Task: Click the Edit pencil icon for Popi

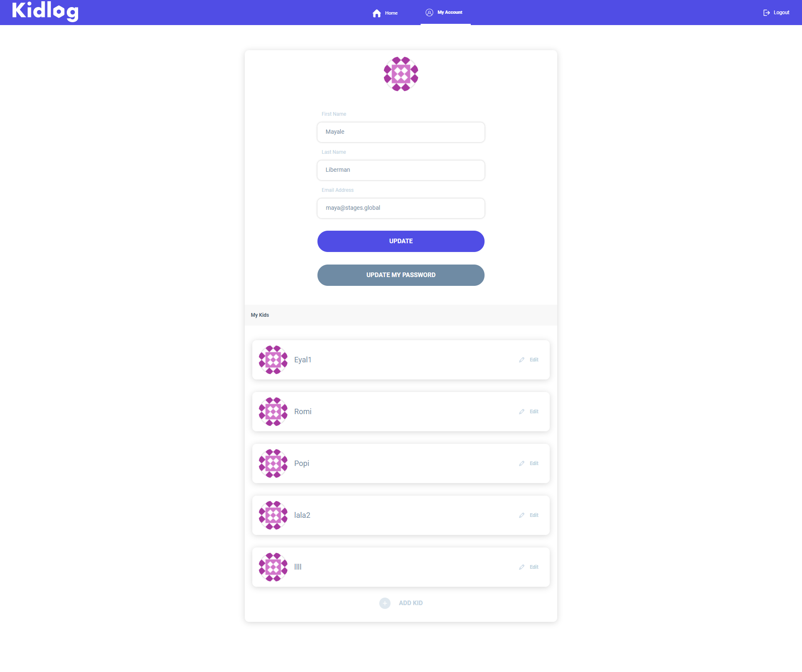Action: 522,463
